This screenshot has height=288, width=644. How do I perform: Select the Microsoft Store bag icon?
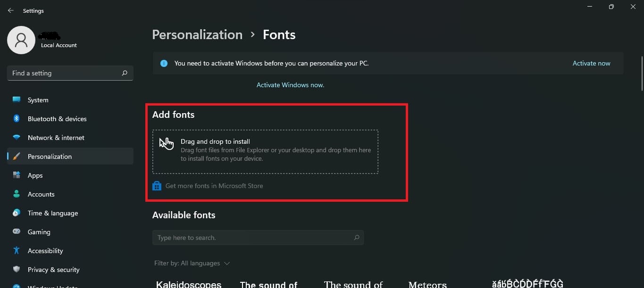click(x=156, y=185)
